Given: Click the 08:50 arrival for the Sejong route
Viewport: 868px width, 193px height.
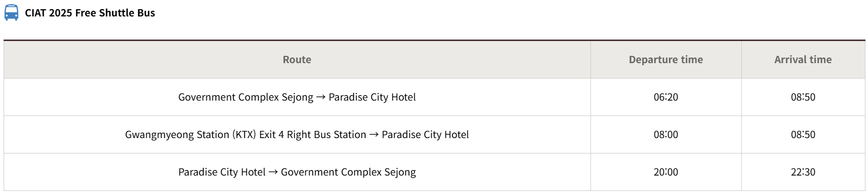Looking at the screenshot, I should [803, 97].
